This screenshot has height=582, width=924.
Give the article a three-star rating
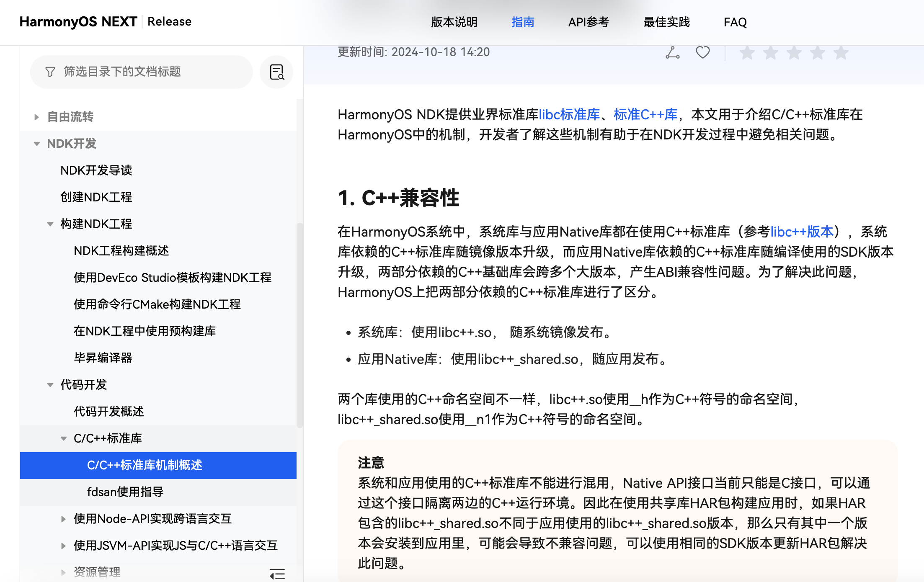pyautogui.click(x=794, y=53)
